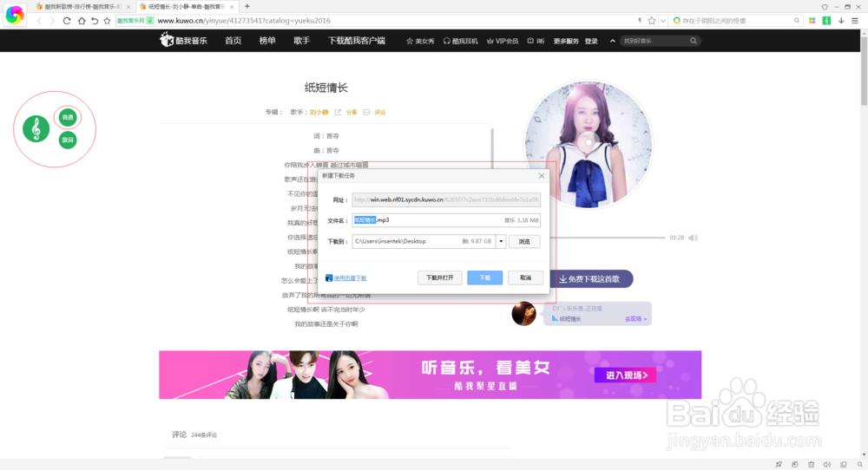Click the 文件名 filename field
Image resolution: width=868 pixels, height=470 pixels.
[x=446, y=220]
